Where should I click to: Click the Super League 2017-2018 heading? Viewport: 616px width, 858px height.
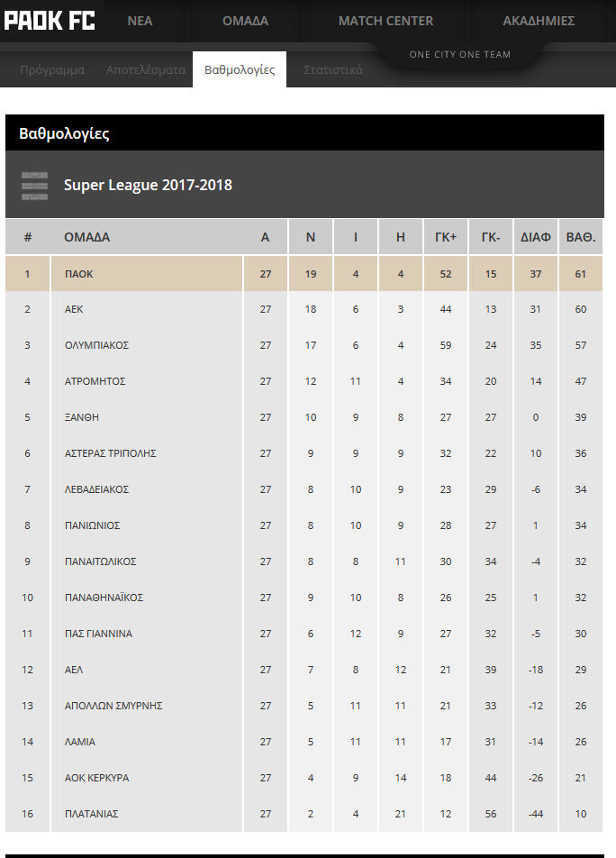click(x=148, y=185)
